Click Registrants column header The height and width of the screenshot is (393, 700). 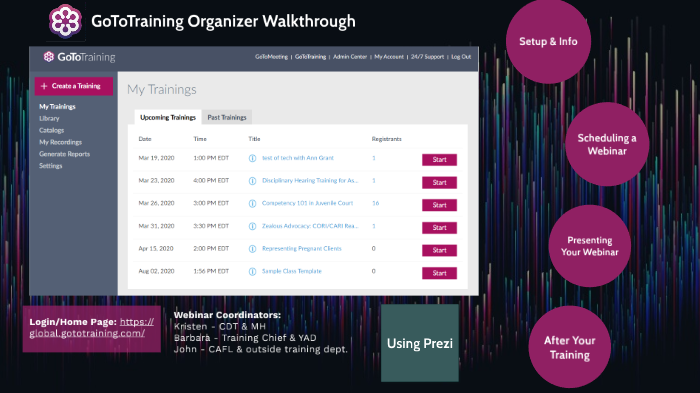coord(387,139)
